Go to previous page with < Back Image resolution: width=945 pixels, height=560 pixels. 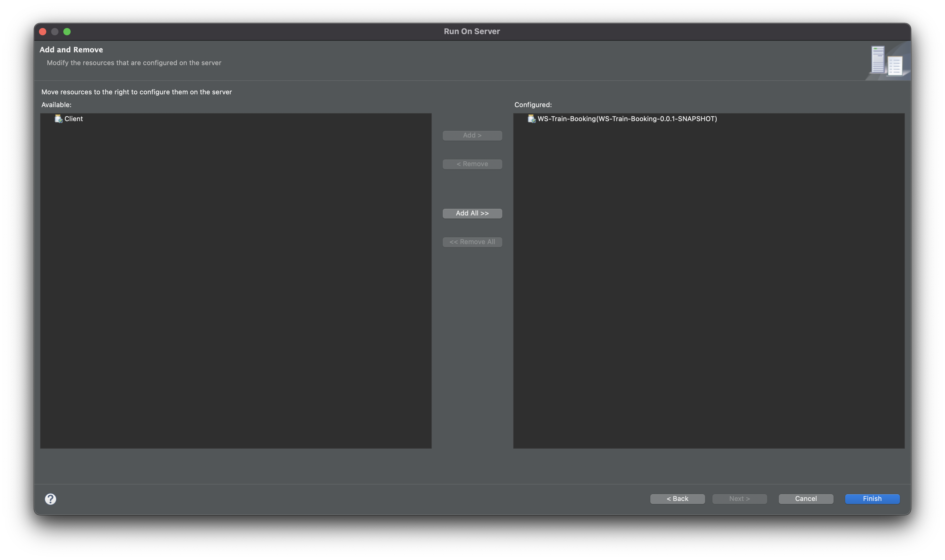tap(677, 499)
